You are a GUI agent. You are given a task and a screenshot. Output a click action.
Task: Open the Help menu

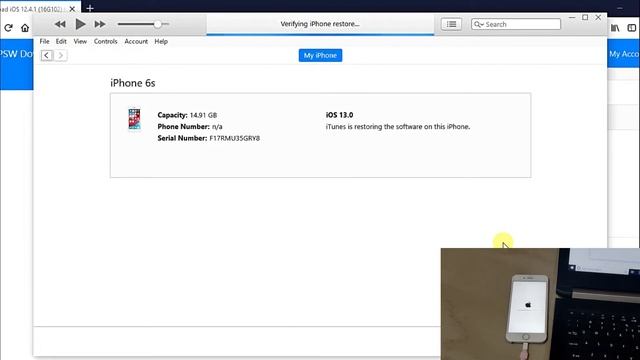(x=161, y=41)
